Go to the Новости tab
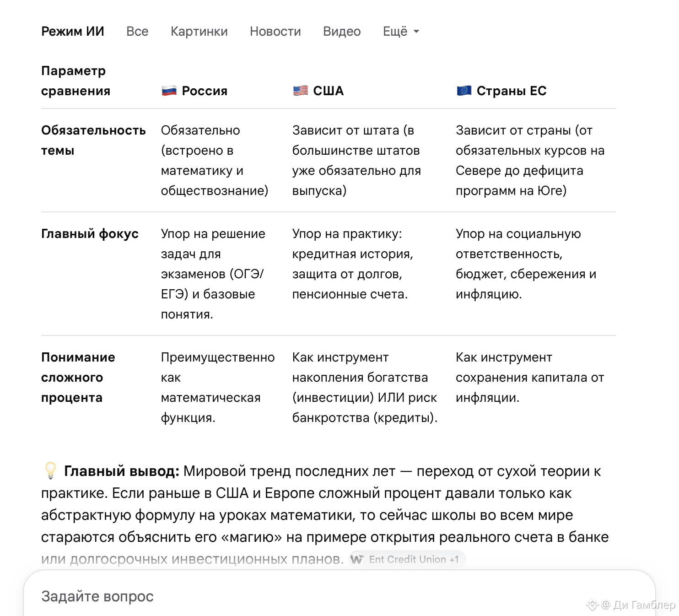Viewport: 679px width, 616px height. click(275, 31)
